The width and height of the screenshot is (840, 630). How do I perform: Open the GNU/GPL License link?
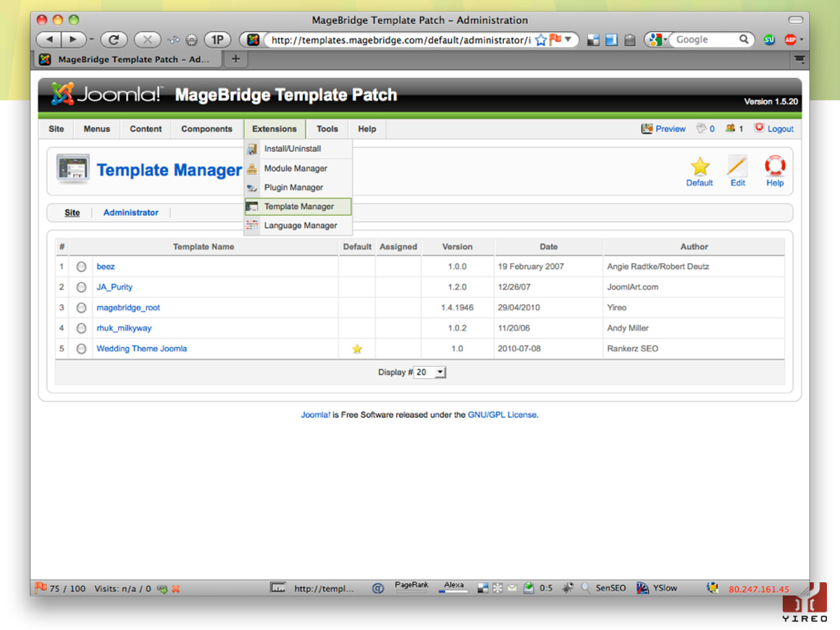click(x=502, y=415)
